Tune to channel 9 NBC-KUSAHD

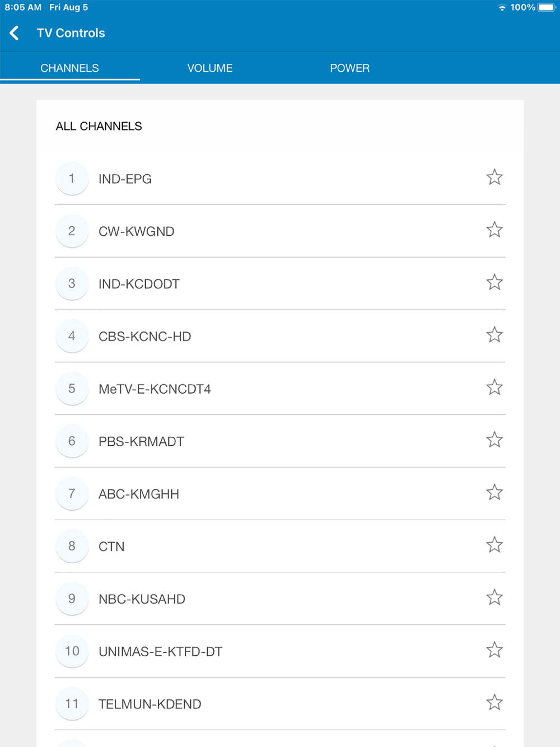tap(142, 599)
